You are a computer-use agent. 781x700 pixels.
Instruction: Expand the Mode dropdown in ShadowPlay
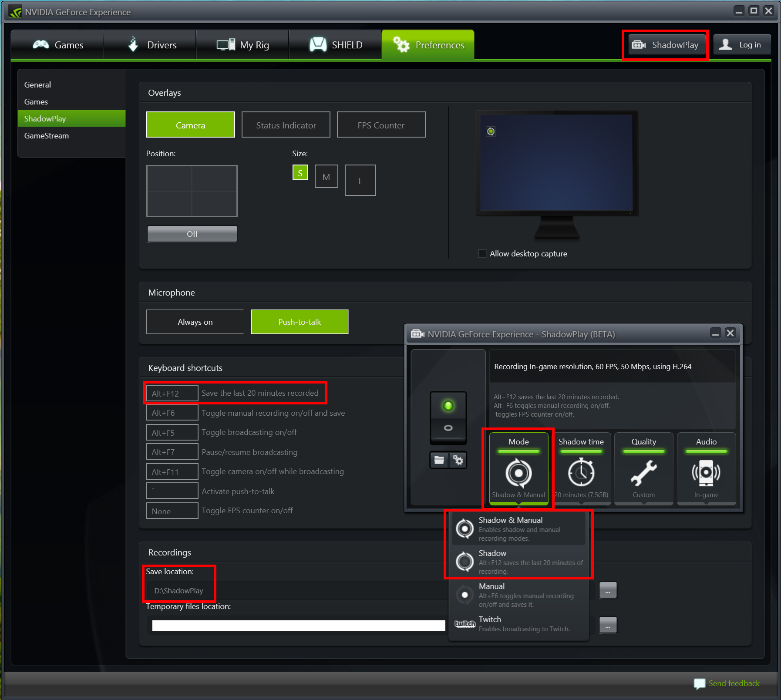(518, 468)
